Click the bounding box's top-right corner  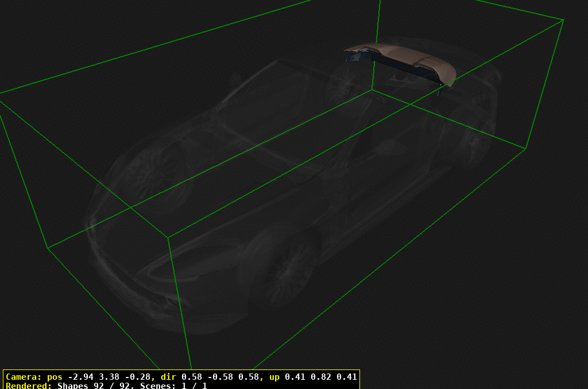563,20
